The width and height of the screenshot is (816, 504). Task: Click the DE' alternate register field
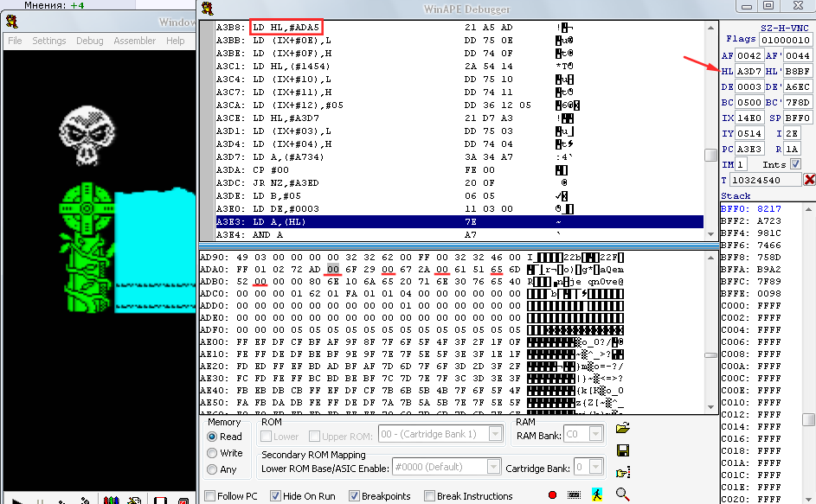pos(797,86)
